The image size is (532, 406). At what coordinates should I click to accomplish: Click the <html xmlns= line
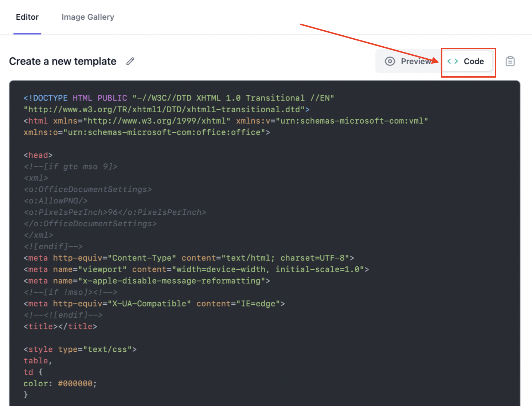(x=226, y=121)
